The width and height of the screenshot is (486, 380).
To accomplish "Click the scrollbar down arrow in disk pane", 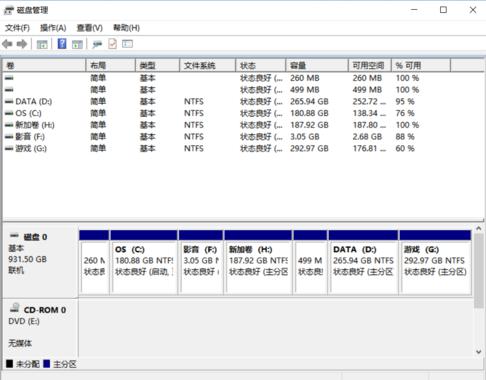I will pos(479,352).
